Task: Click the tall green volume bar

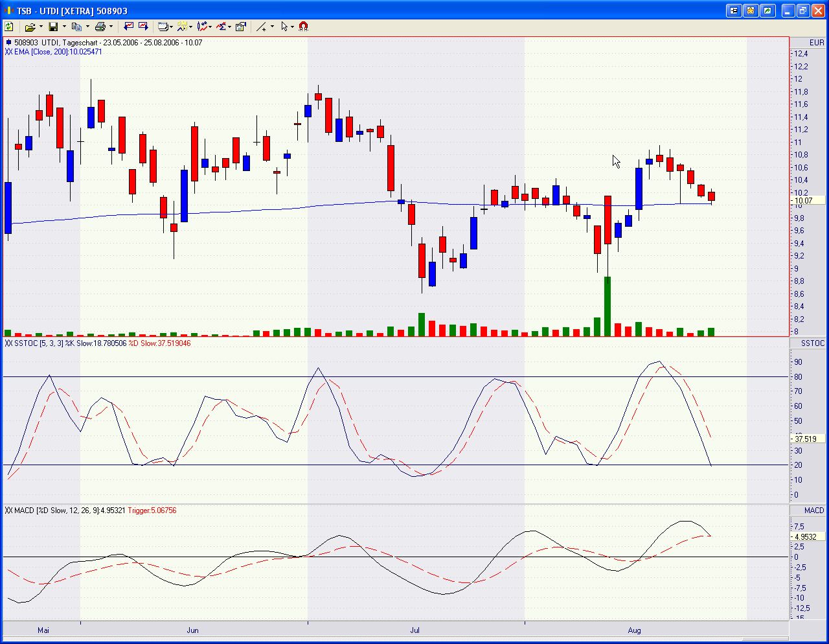Action: 608,306
